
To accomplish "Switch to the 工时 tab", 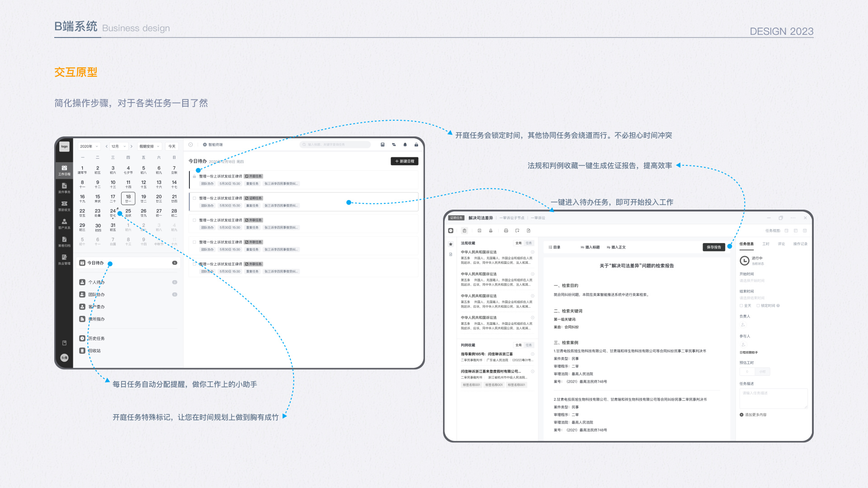I will click(766, 244).
